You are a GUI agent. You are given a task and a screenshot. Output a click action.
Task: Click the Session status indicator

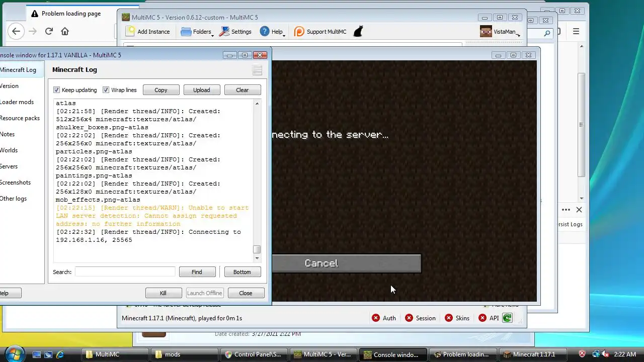click(420, 318)
